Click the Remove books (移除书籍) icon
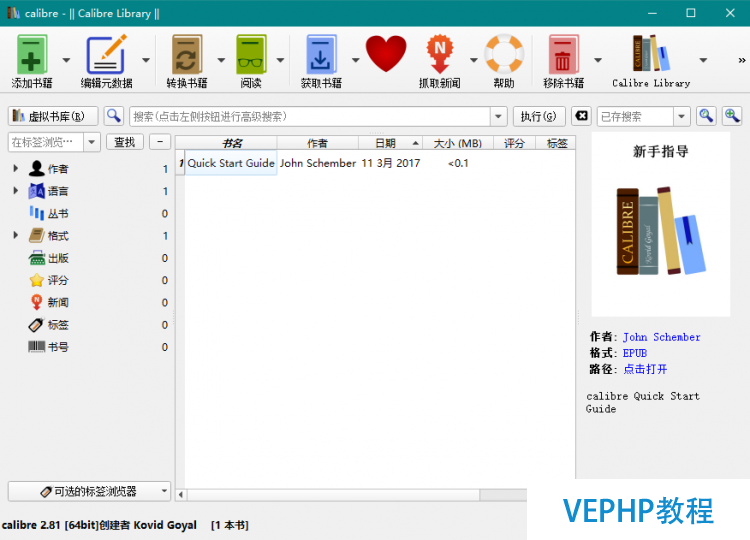 coord(563,55)
